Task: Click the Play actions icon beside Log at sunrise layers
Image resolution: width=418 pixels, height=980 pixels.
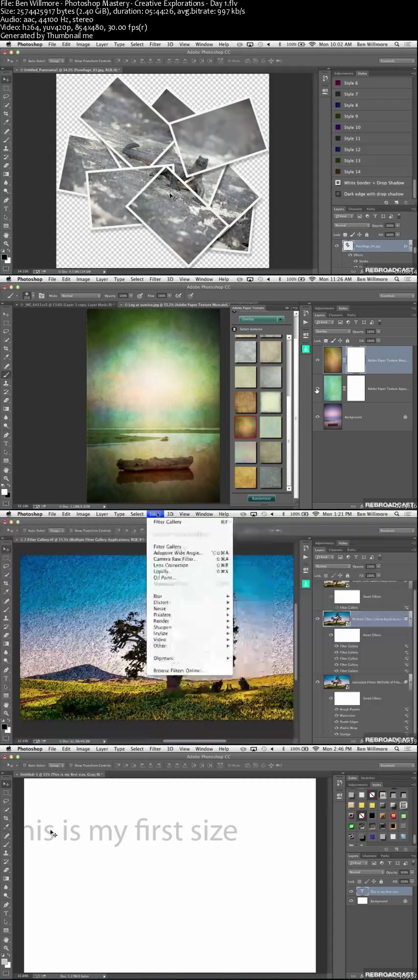Action: (305, 322)
